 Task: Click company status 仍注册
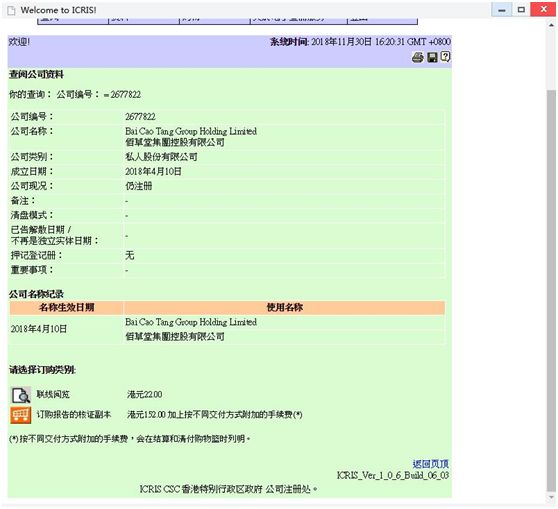[139, 186]
